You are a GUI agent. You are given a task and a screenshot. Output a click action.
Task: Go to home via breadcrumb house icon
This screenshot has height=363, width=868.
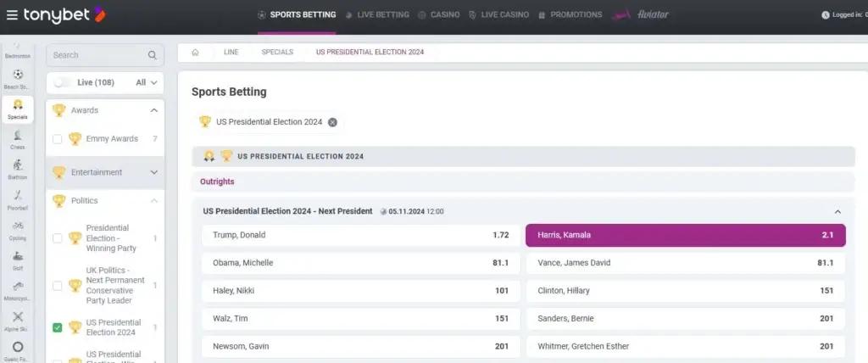[195, 52]
